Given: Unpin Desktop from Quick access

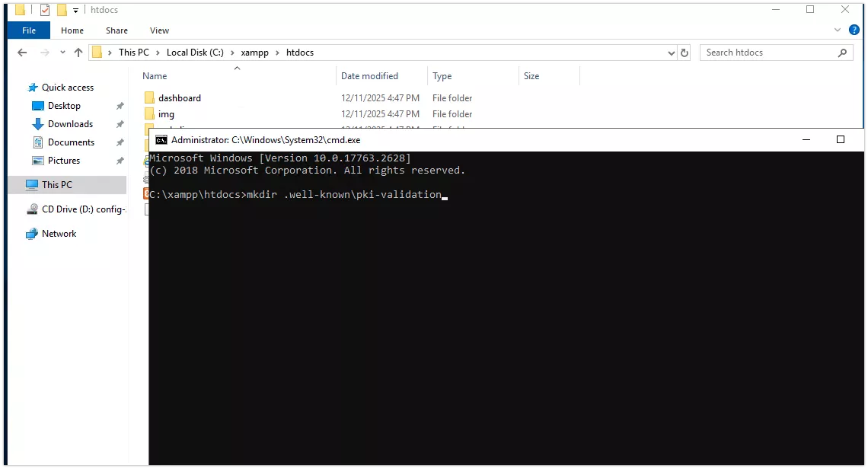Looking at the screenshot, I should tap(120, 105).
